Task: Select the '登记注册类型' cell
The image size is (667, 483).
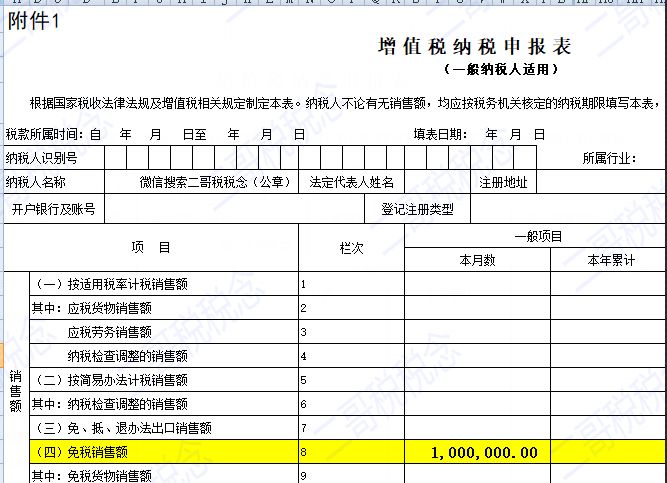Action: coord(417,209)
